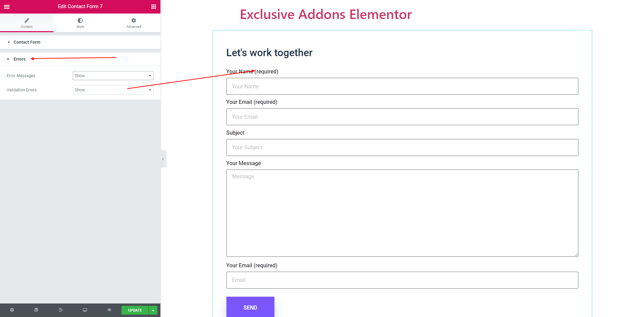
Task: Open the Error Messages dropdown
Action: click(113, 76)
